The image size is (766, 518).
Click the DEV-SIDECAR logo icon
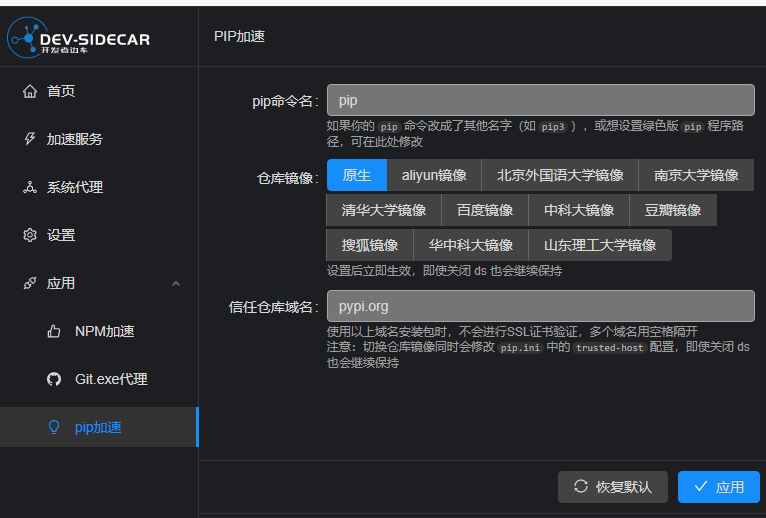pos(22,37)
